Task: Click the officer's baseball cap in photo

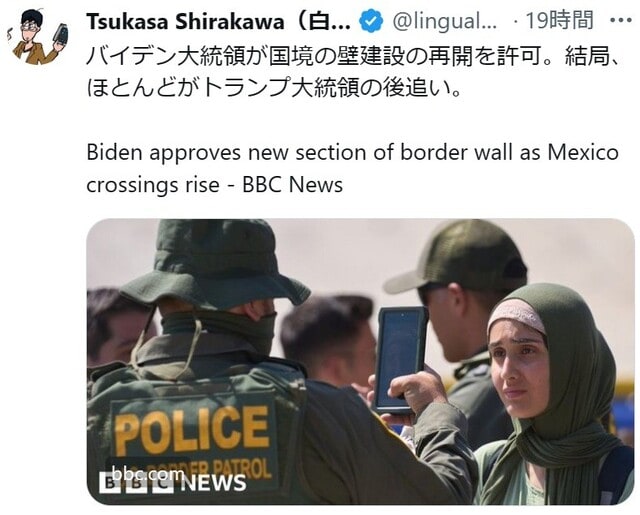Action: point(457,257)
